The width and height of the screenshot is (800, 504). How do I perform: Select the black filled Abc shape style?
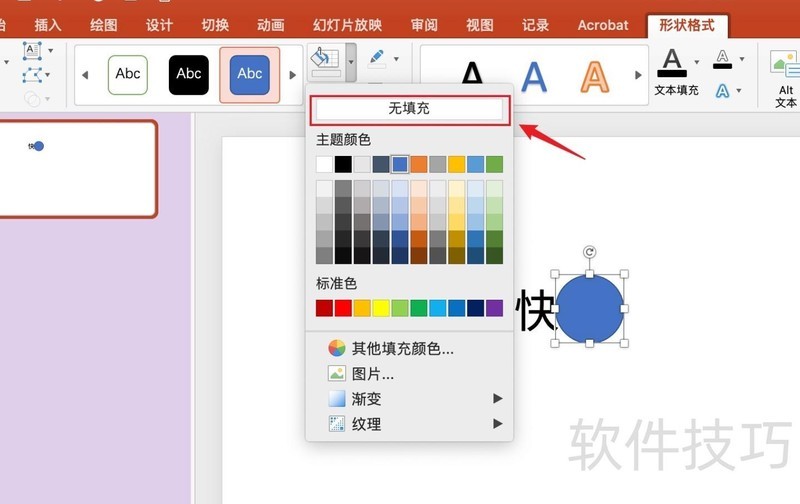(x=189, y=74)
